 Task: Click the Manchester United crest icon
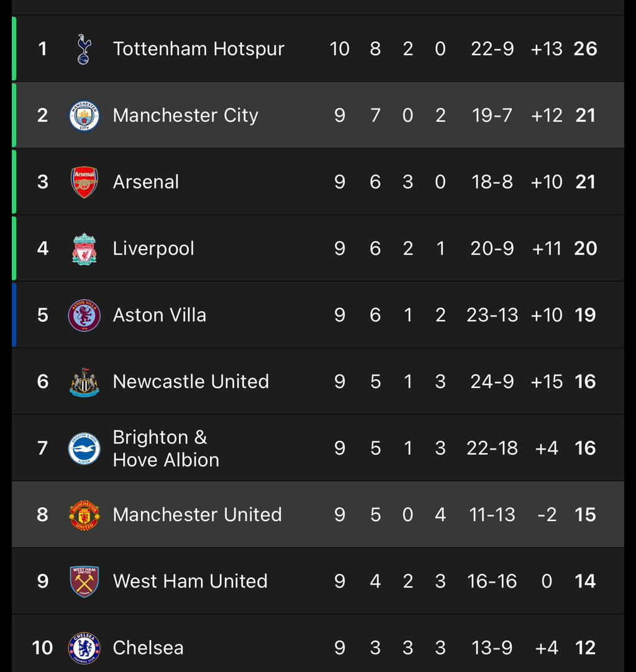[x=84, y=515]
